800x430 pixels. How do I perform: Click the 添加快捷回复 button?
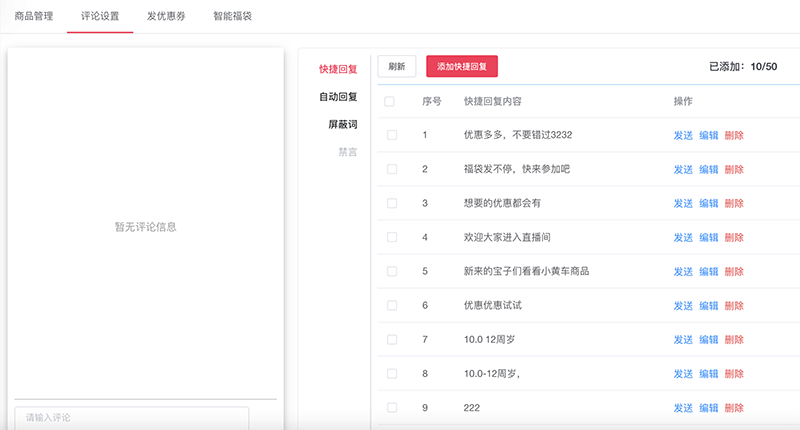(462, 66)
